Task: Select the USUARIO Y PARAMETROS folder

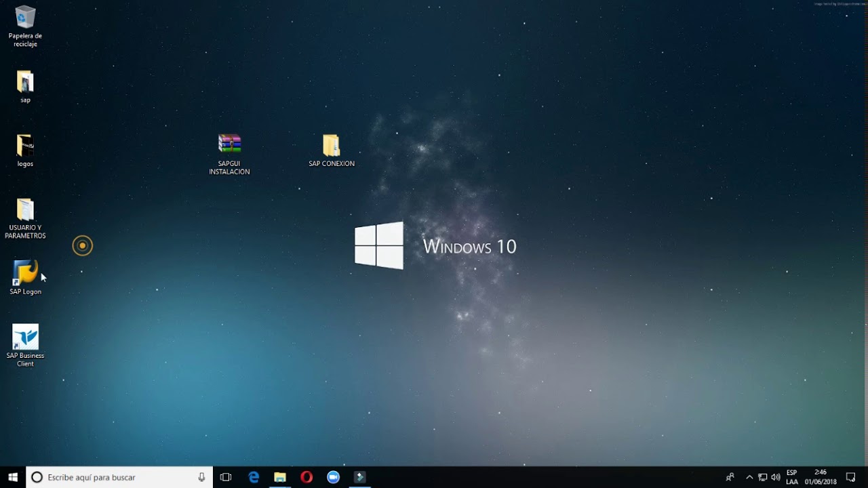Action: click(25, 218)
